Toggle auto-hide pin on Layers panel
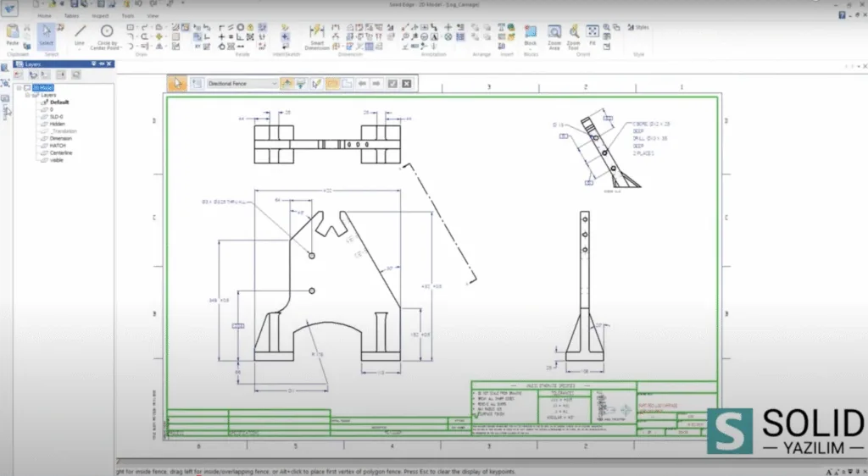 102,64
